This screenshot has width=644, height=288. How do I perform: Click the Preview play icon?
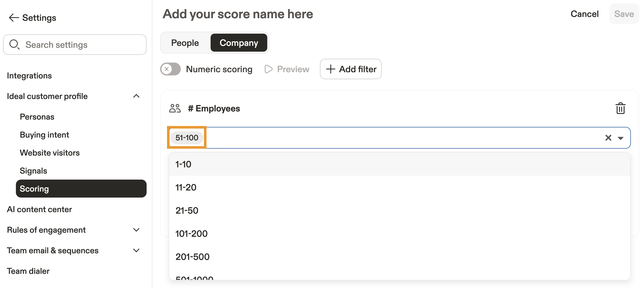coord(269,69)
